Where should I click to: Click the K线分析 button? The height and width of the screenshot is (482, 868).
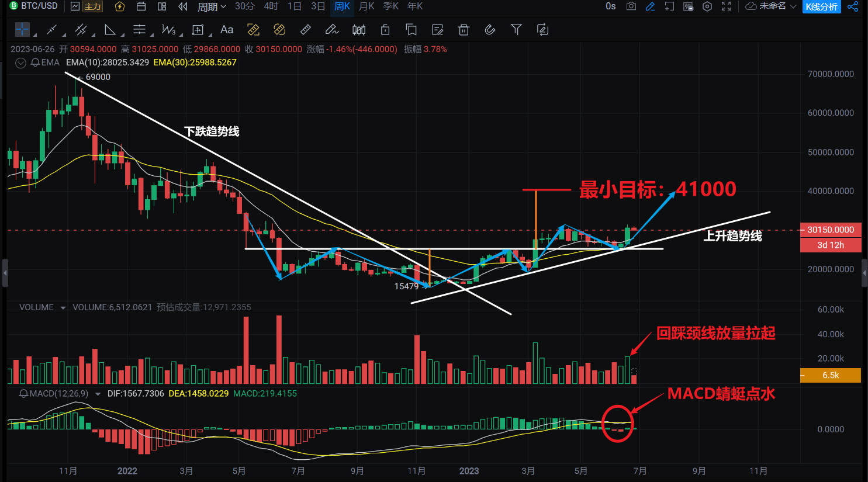822,6
